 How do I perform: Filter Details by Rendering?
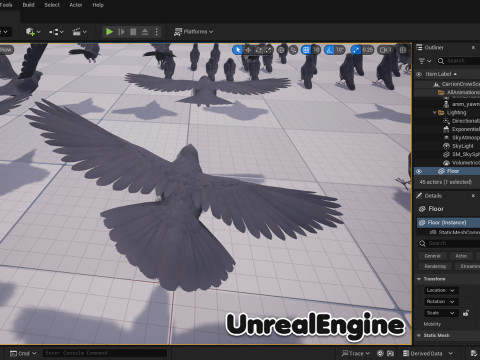435,266
